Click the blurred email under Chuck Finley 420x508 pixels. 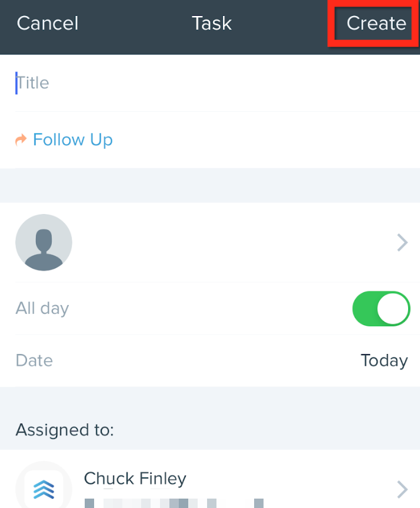pyautogui.click(x=174, y=503)
